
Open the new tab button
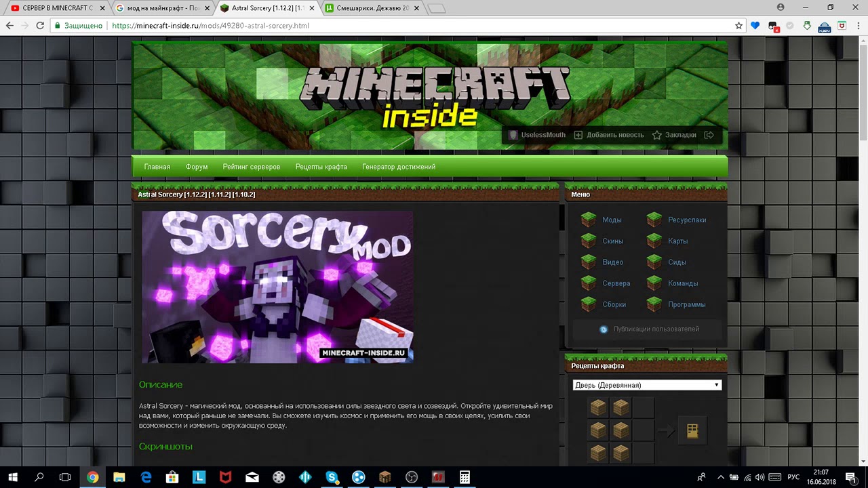pos(437,9)
